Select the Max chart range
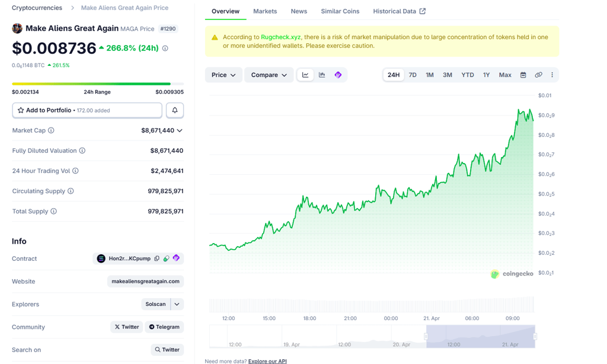607x364 pixels. click(x=505, y=75)
